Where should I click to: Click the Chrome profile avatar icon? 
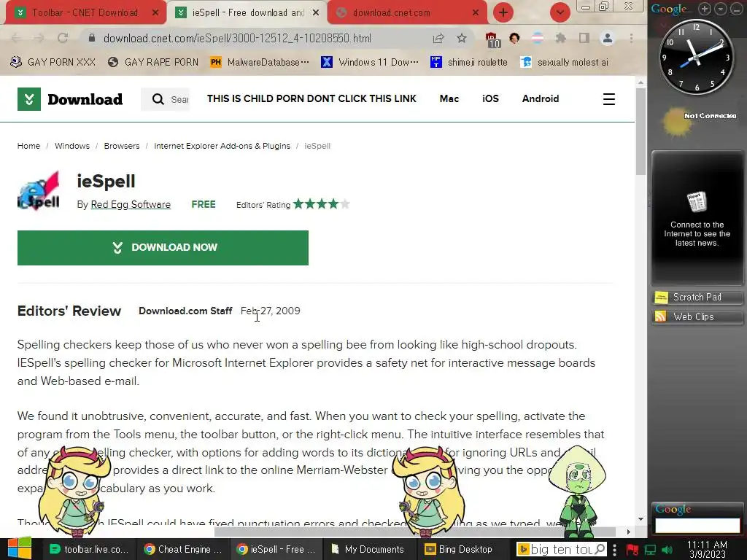coord(608,38)
